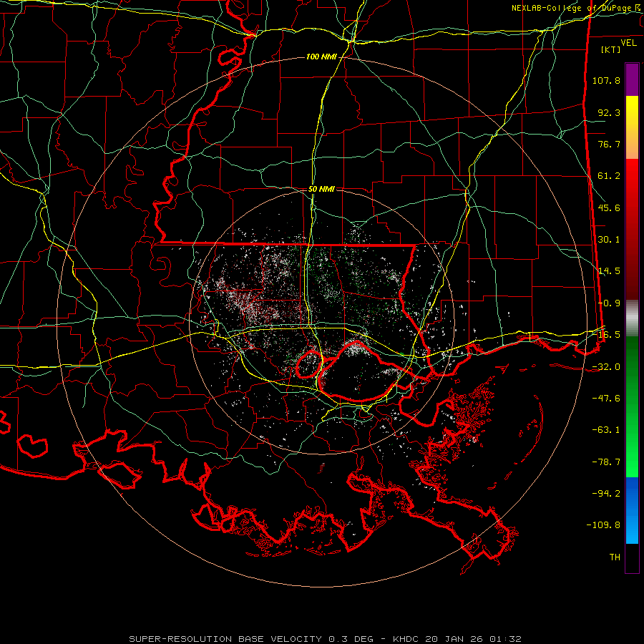Click the 107.8 velocity scale value

click(606, 80)
